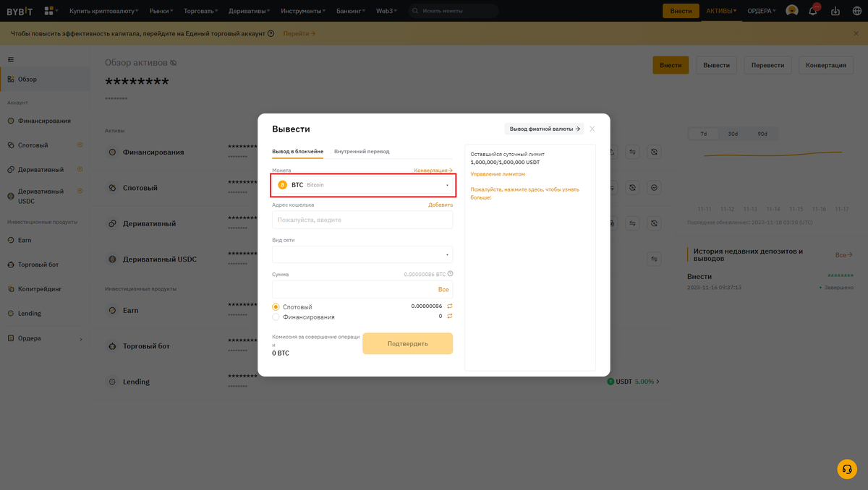Viewport: 868px width, 490px height.
Task: Open Обзор in the sidebar
Action: (x=46, y=79)
